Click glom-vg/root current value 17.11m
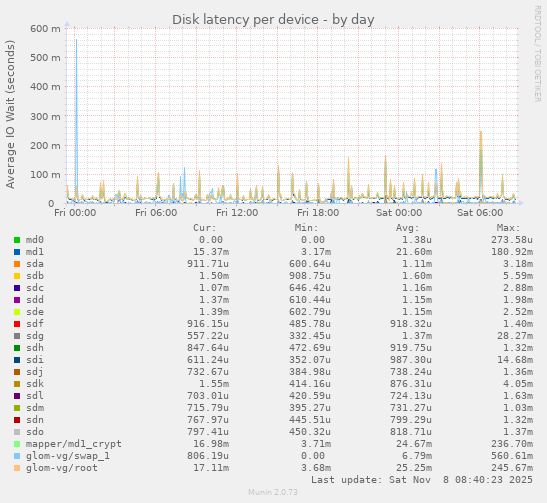 [211, 468]
